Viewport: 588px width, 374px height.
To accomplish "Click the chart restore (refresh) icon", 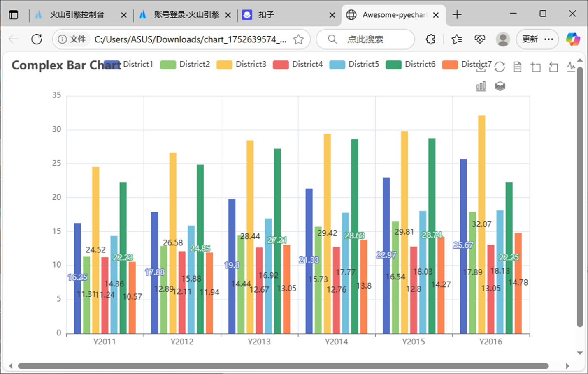I will [x=500, y=67].
